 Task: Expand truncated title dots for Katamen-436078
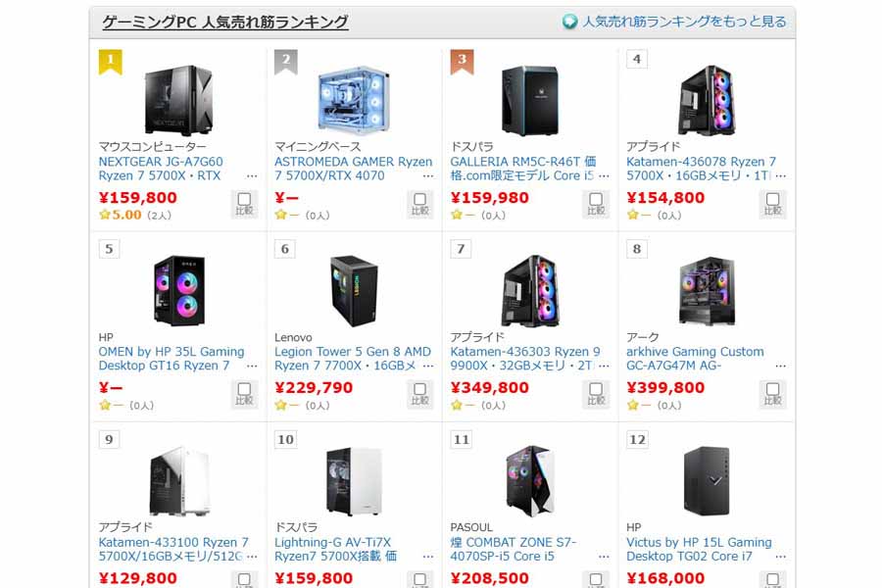781,176
